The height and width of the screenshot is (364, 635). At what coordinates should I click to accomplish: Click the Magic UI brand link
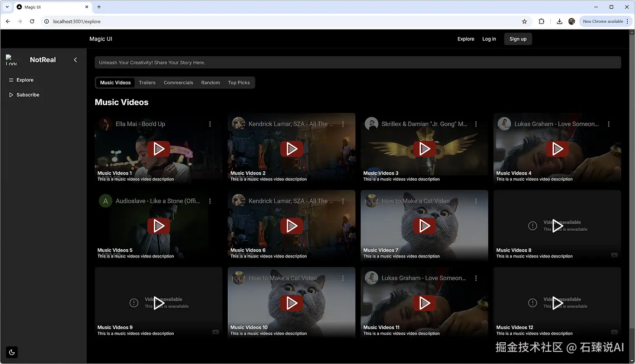pyautogui.click(x=101, y=39)
